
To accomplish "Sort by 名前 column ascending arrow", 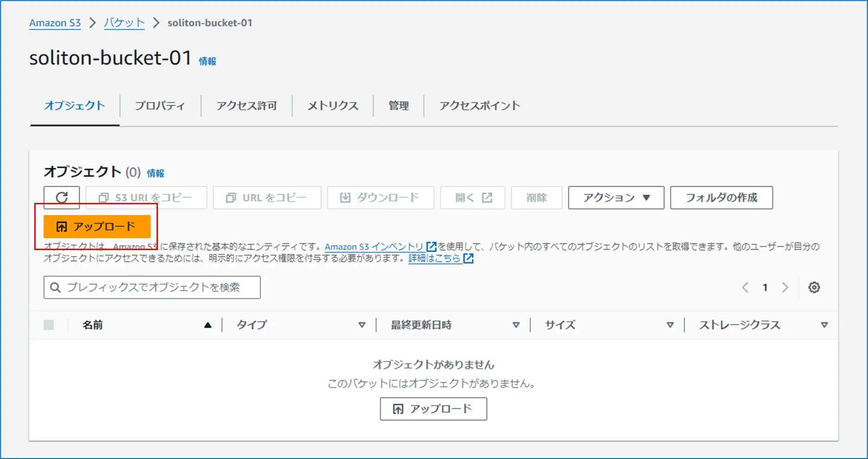I will point(208,325).
